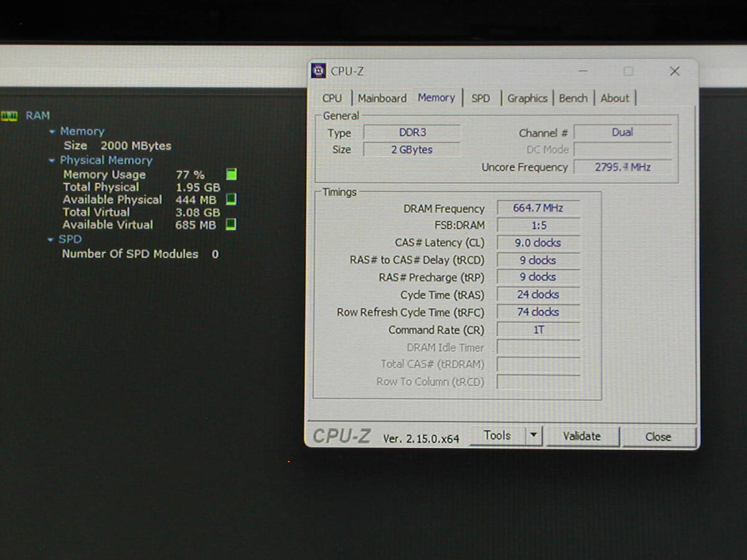Switch to the Graphics tab
747x560 pixels.
(x=527, y=98)
